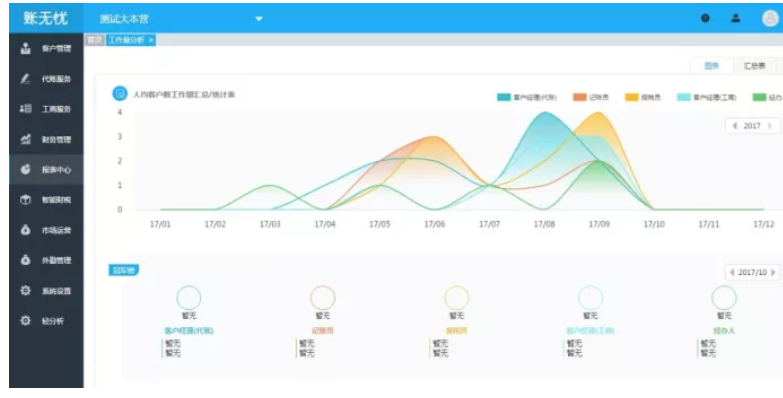This screenshot has height=398, width=783.
Task: Expand the 测试大本营 company dropdown arrow
Action: [x=259, y=19]
